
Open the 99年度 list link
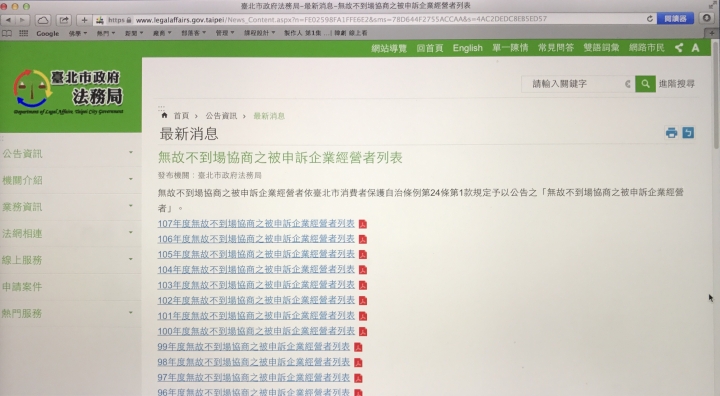(x=253, y=347)
